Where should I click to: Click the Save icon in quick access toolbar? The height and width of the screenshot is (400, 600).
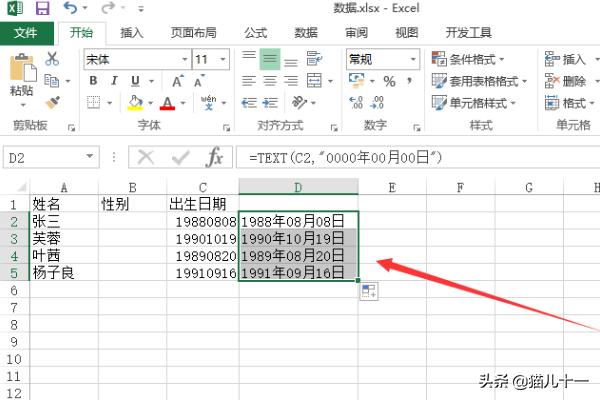click(42, 9)
